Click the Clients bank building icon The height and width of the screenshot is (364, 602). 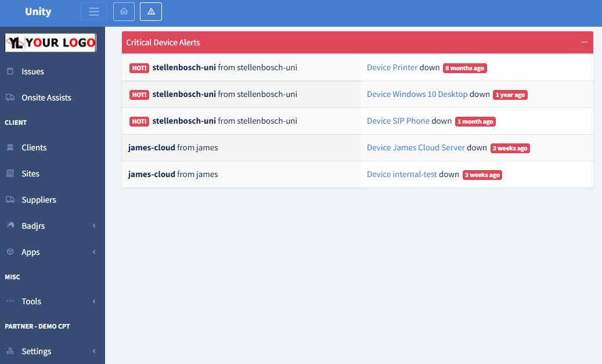pos(10,147)
